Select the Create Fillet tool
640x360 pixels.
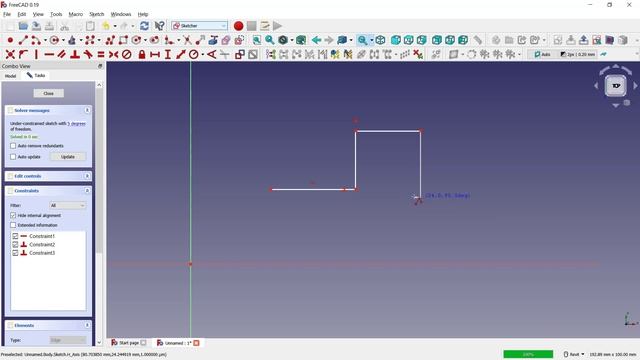[169, 40]
